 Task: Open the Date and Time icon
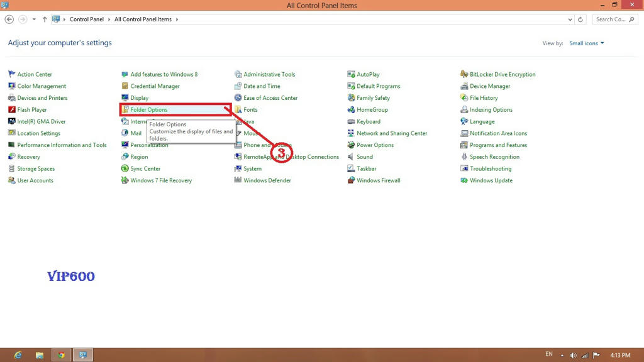238,86
